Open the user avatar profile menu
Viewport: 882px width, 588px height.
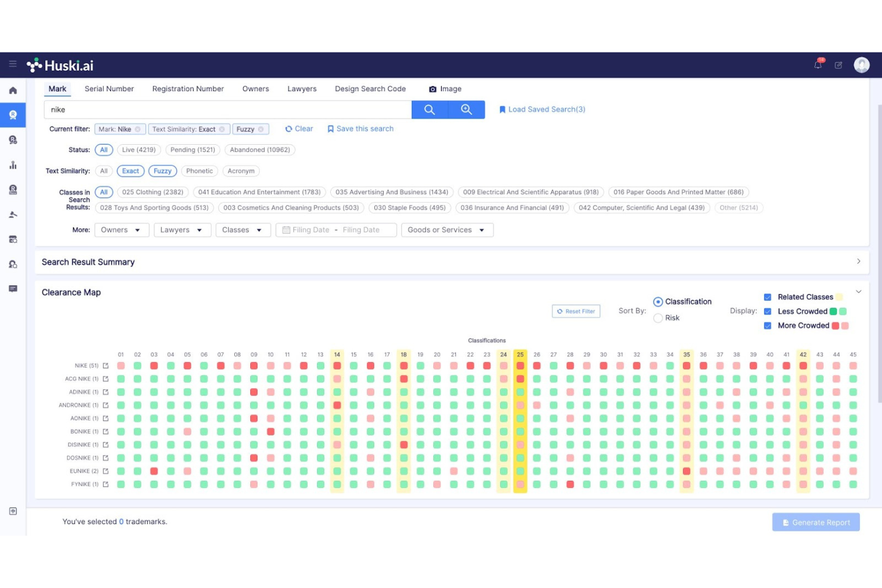(862, 65)
